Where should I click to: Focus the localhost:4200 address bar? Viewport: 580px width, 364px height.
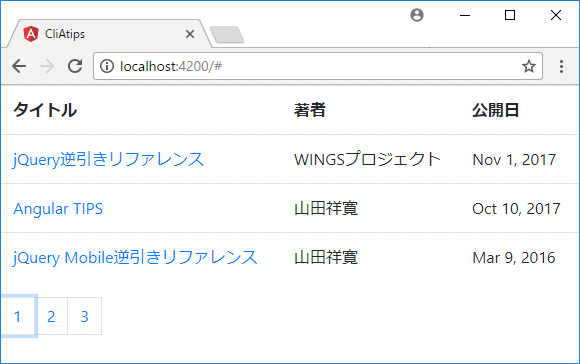click(x=318, y=66)
